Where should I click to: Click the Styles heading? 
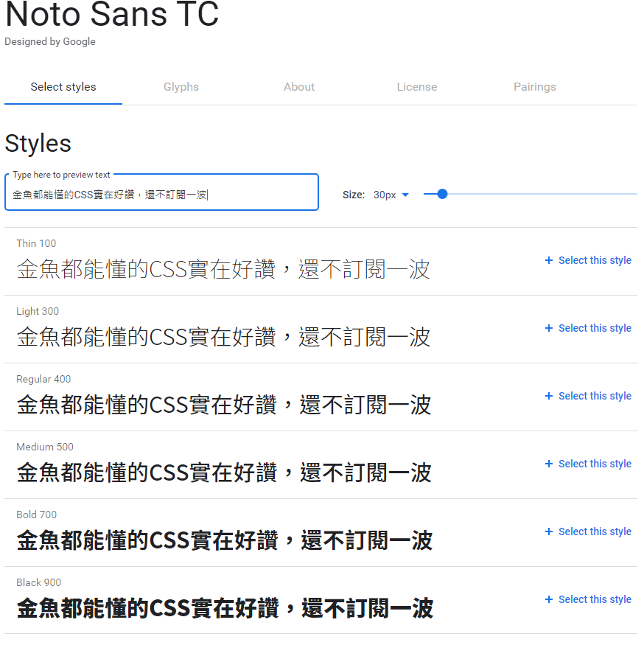38,144
